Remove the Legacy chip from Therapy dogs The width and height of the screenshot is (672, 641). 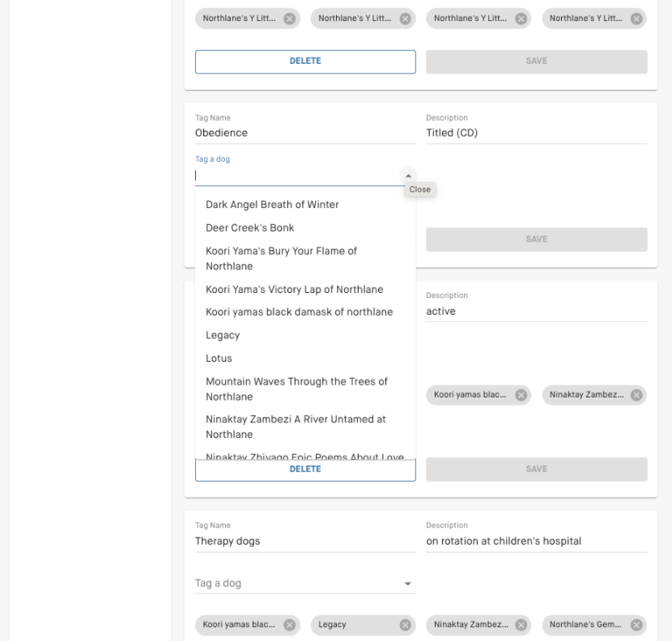404,625
